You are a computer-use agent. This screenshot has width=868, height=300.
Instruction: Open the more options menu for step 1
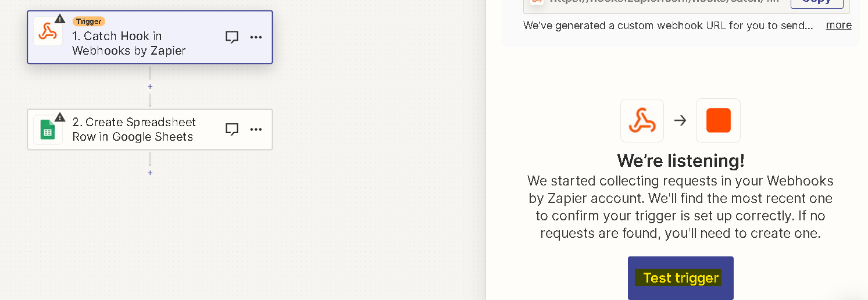pyautogui.click(x=256, y=37)
